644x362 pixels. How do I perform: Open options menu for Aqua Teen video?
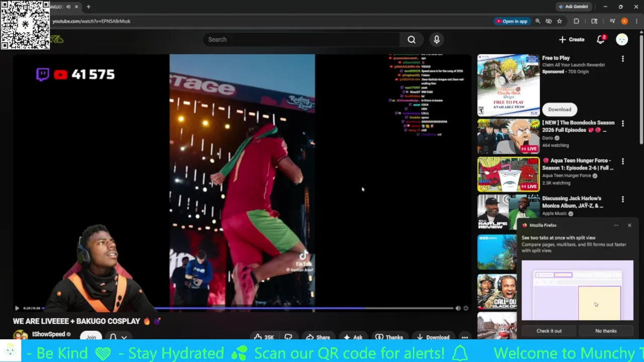[623, 161]
